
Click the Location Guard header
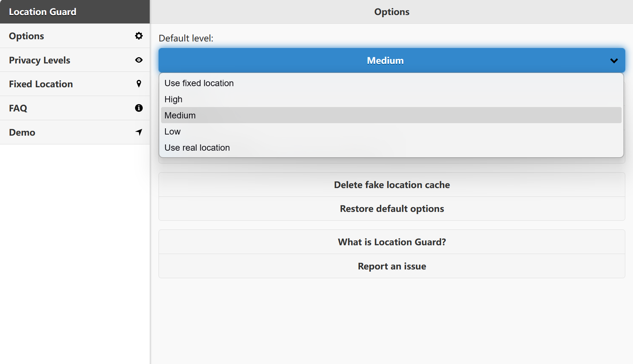(x=43, y=11)
